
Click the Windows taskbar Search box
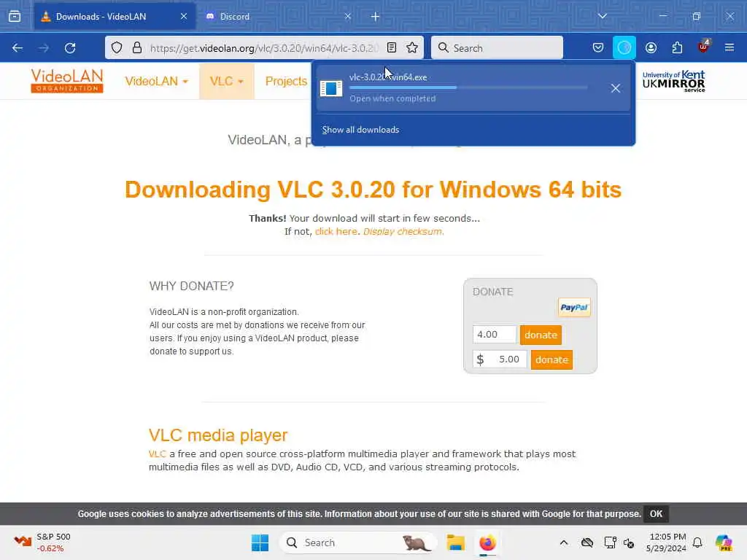pyautogui.click(x=358, y=542)
